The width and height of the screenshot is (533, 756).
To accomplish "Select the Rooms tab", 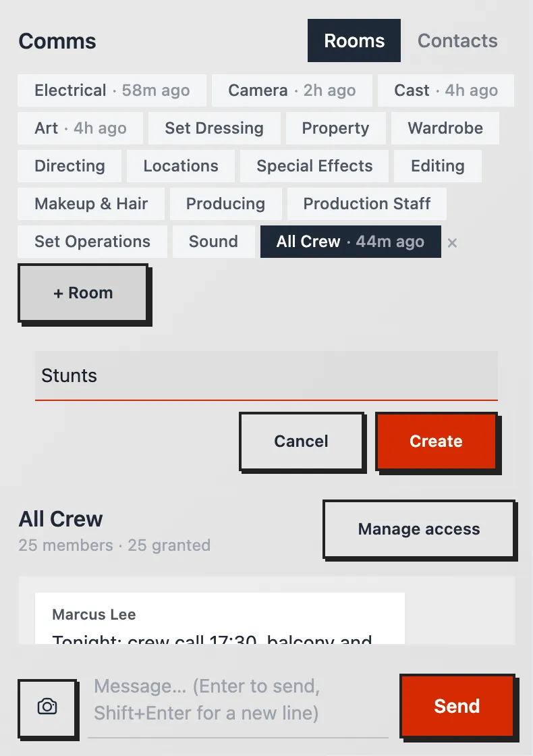I will (354, 40).
